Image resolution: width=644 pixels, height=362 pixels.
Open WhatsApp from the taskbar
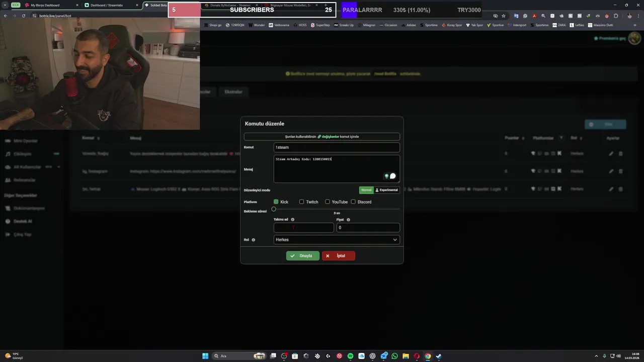[x=394, y=356]
